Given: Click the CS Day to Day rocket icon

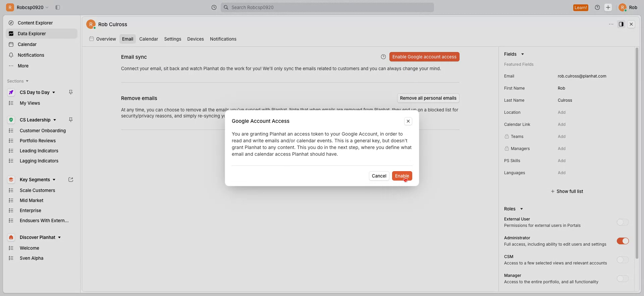Looking at the screenshot, I should click(x=11, y=92).
